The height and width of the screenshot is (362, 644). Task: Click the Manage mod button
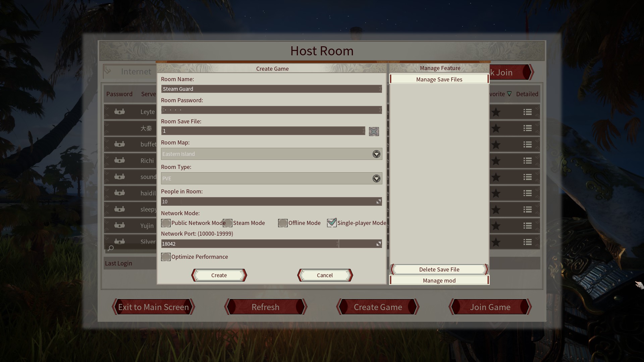click(439, 280)
